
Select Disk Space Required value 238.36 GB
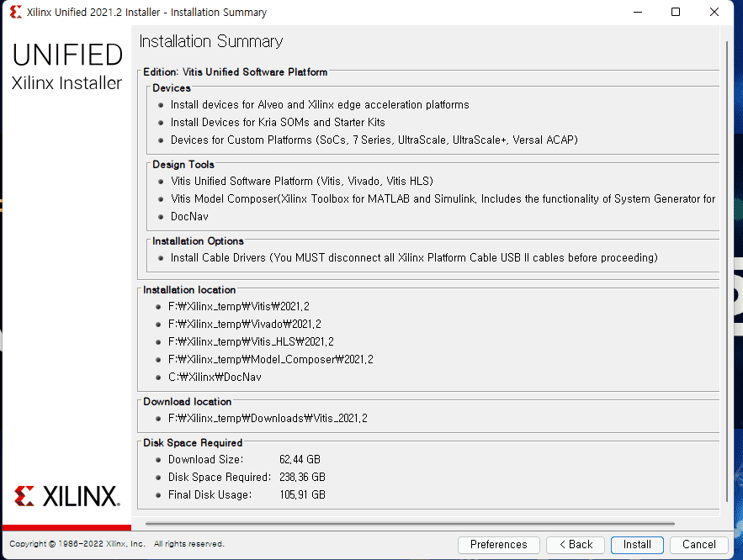coord(302,477)
